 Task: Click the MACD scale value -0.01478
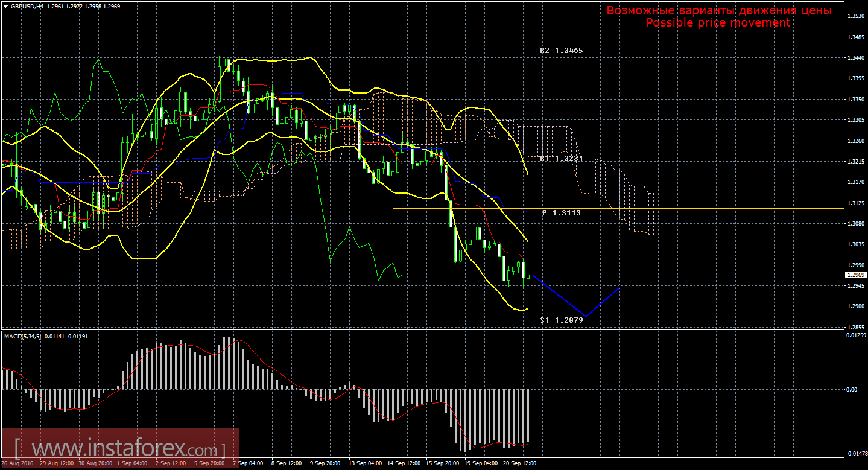(x=856, y=454)
